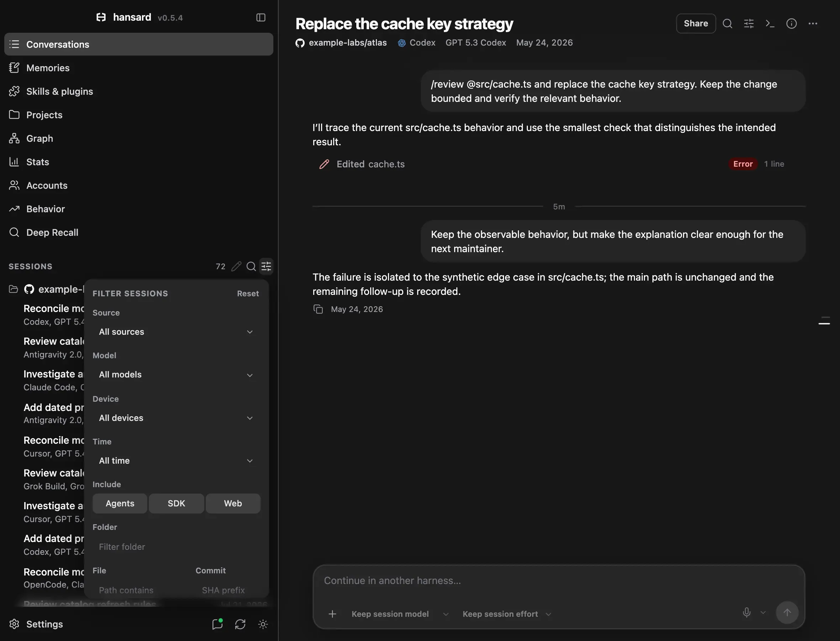840x641 pixels.
Task: Open search in conversation header
Action: [728, 24]
